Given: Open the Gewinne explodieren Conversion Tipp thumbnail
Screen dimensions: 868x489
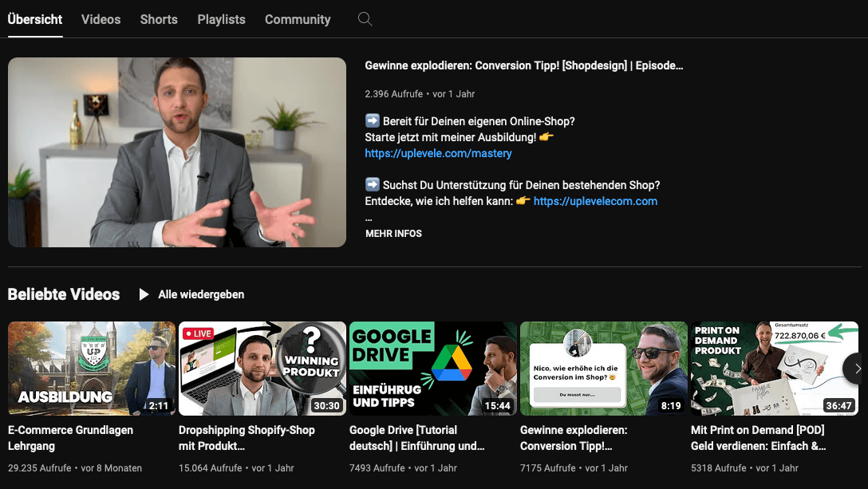Looking at the screenshot, I should click(x=603, y=368).
